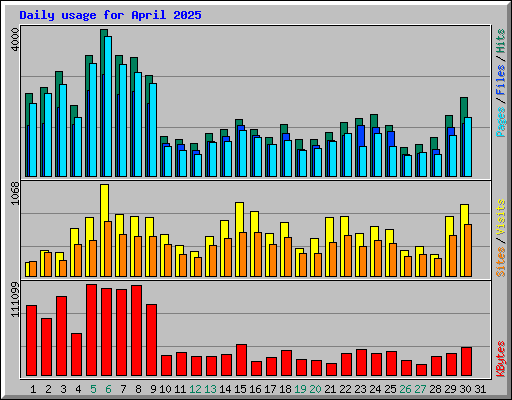The height and width of the screenshot is (400, 512).
Task: Select day 7 on the x-axis
Action: click(x=123, y=389)
